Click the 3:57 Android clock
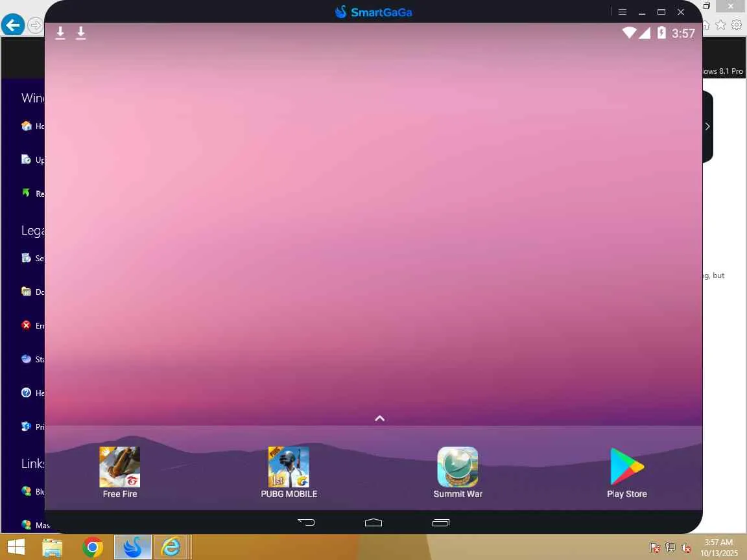 pos(683,33)
